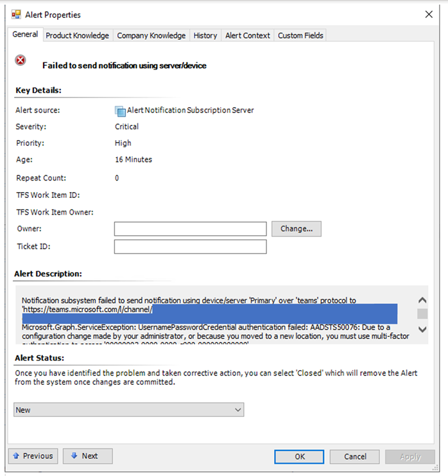Click the Alert source label
The image size is (448, 476).
pos(38,110)
